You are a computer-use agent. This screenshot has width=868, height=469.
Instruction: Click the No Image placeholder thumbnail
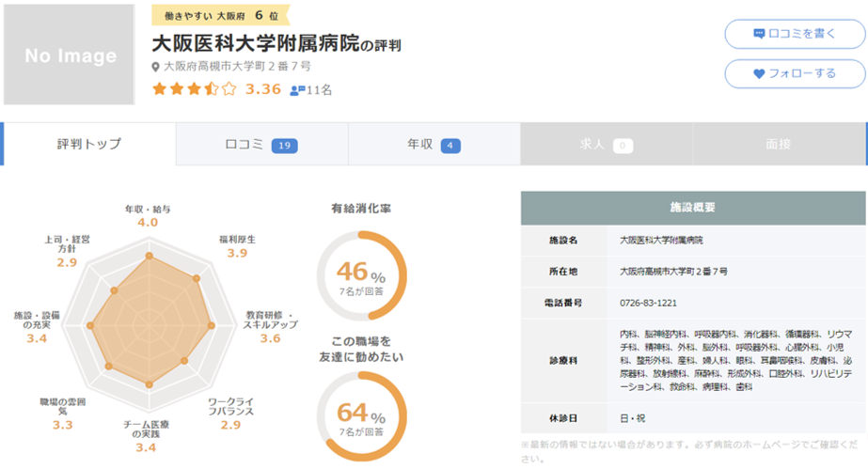point(70,55)
